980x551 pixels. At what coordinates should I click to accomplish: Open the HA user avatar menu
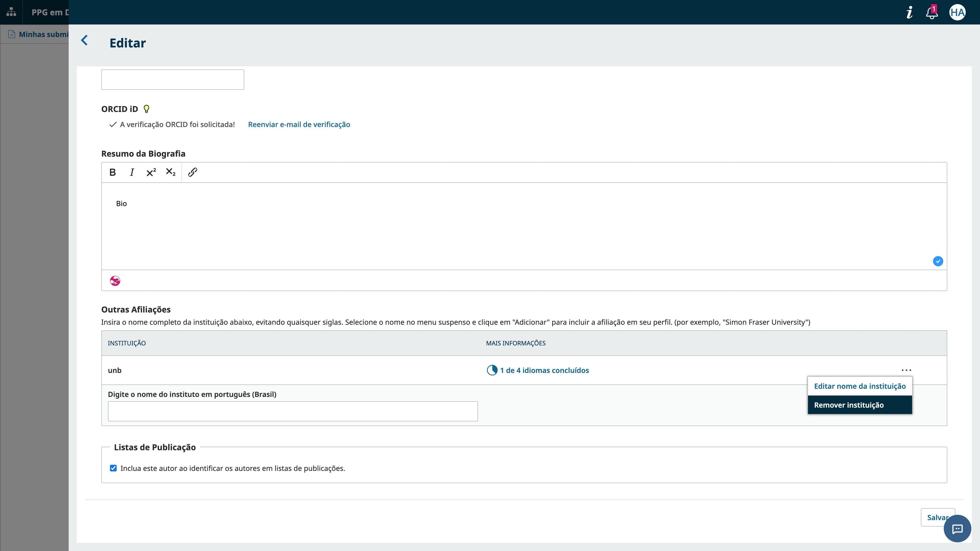[957, 12]
